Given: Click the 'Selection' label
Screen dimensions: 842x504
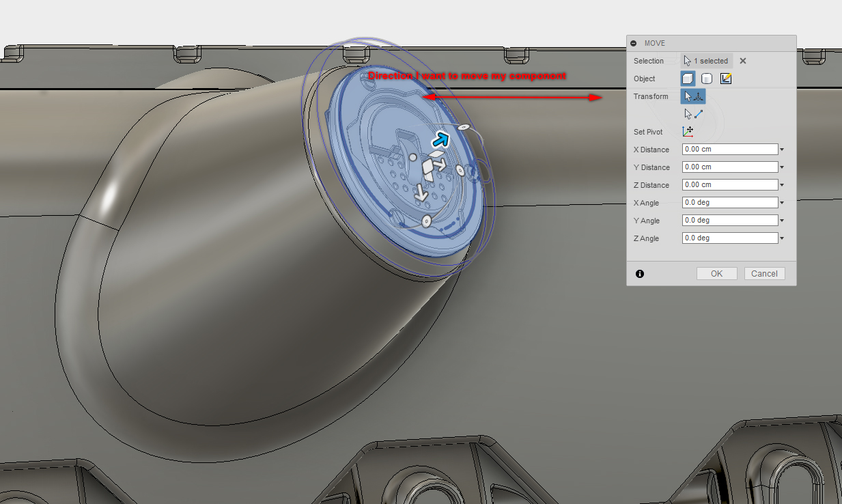Looking at the screenshot, I should 649,61.
